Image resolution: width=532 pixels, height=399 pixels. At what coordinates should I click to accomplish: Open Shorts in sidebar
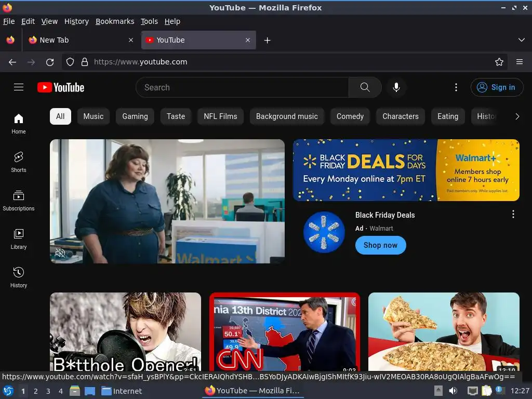(x=19, y=162)
